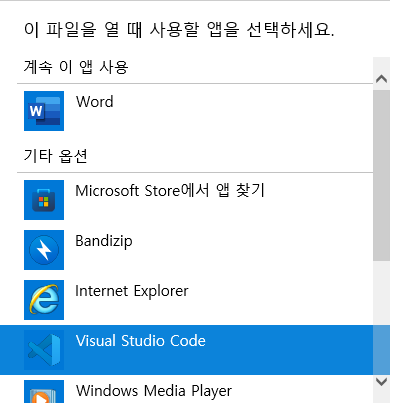Image resolution: width=393 pixels, height=409 pixels.
Task: Click the '기타 옵션' section header
Action: 55,156
